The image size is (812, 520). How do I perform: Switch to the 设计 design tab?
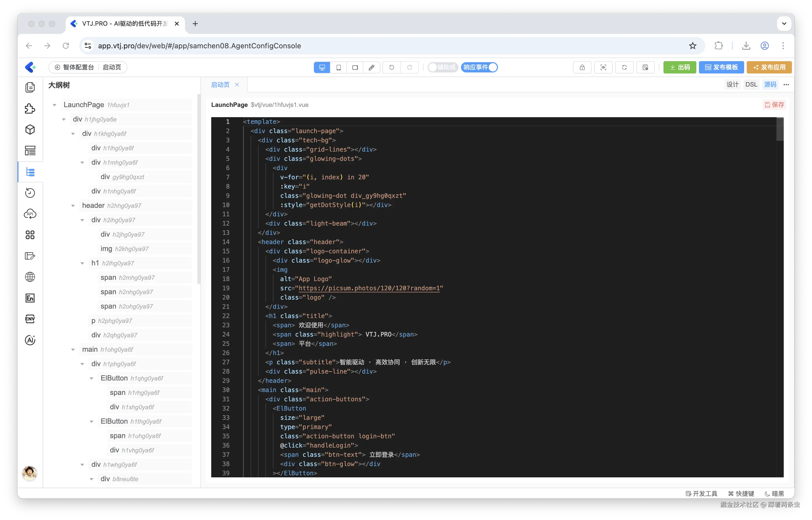tap(732, 85)
